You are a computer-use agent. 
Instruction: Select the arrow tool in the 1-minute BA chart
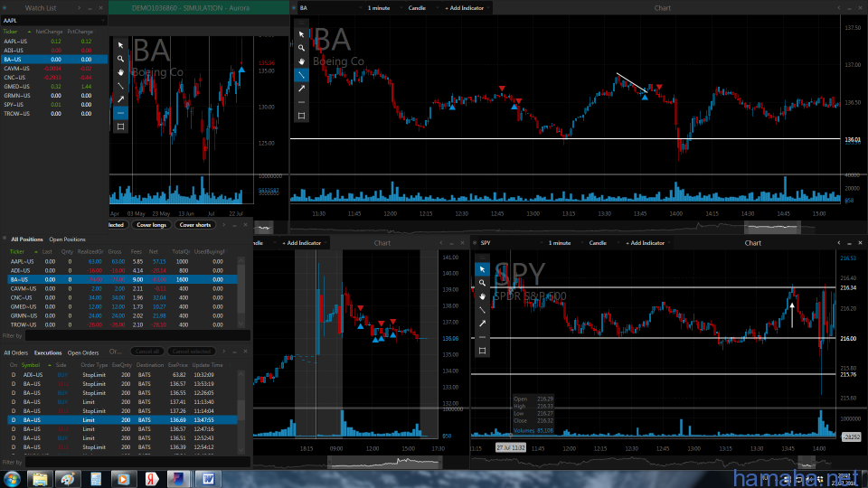301,89
